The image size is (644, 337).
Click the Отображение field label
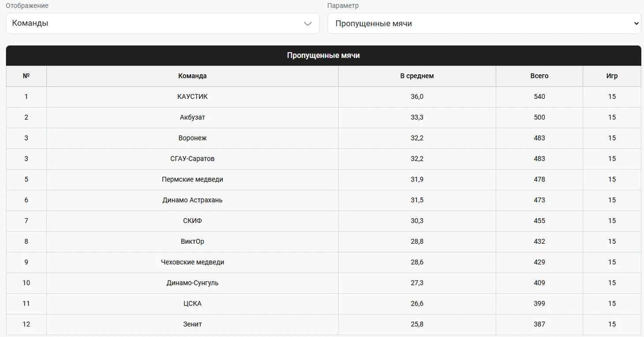pyautogui.click(x=27, y=6)
